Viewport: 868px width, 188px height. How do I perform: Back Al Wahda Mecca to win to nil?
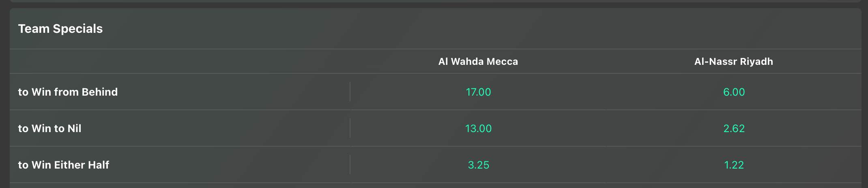tap(478, 128)
